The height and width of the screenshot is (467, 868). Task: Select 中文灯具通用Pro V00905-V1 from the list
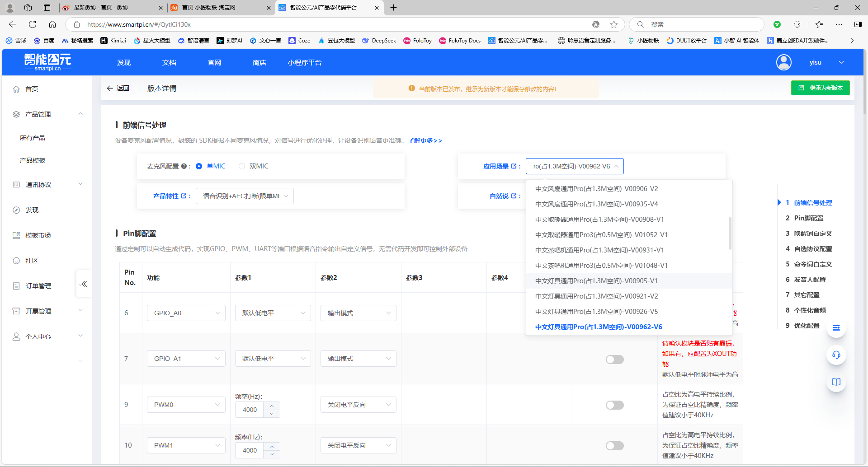tap(596, 280)
